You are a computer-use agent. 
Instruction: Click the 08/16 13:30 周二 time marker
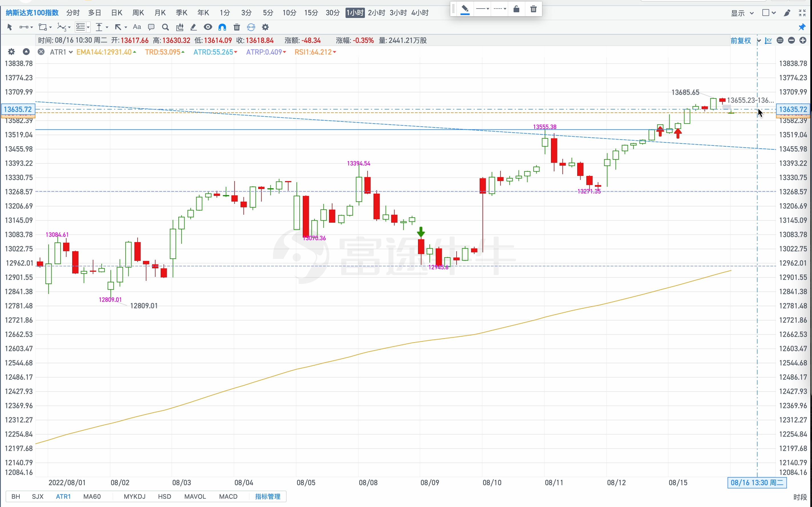click(x=757, y=482)
